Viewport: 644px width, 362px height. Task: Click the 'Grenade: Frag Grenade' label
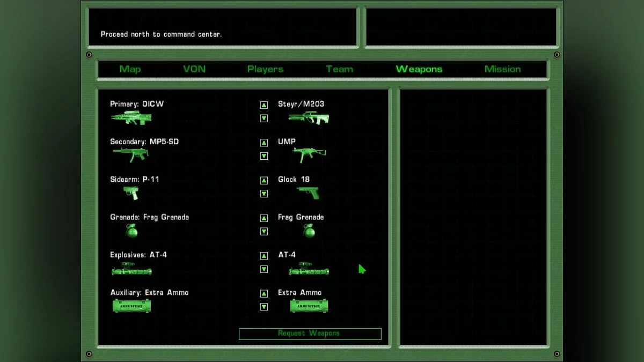click(x=149, y=217)
